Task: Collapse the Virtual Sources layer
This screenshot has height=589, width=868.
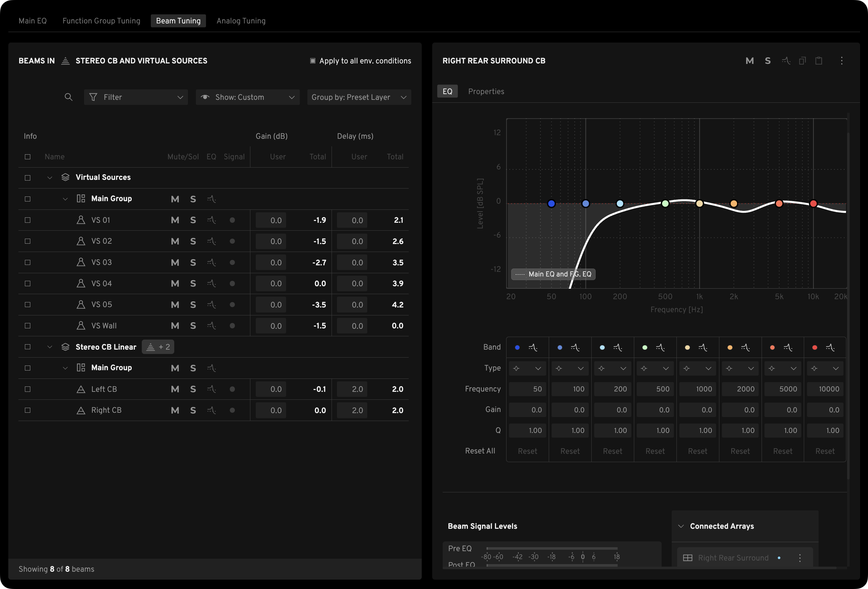Action: pyautogui.click(x=50, y=178)
